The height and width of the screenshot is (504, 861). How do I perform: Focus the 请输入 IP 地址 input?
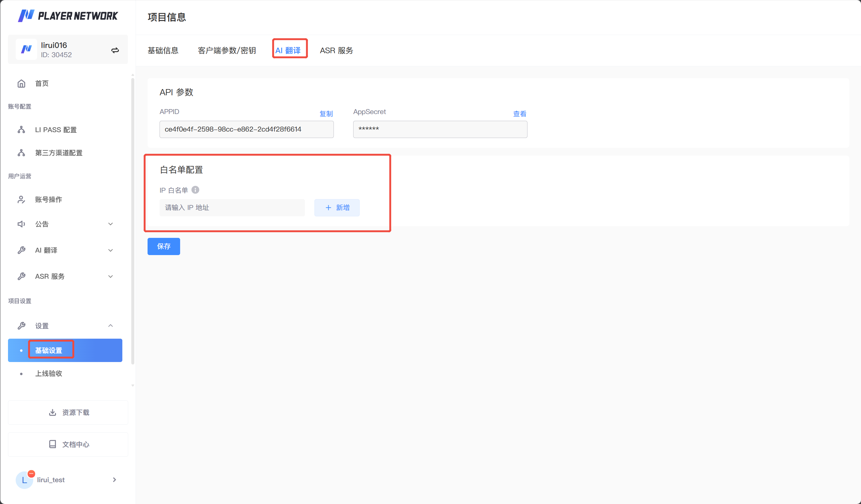(x=232, y=208)
